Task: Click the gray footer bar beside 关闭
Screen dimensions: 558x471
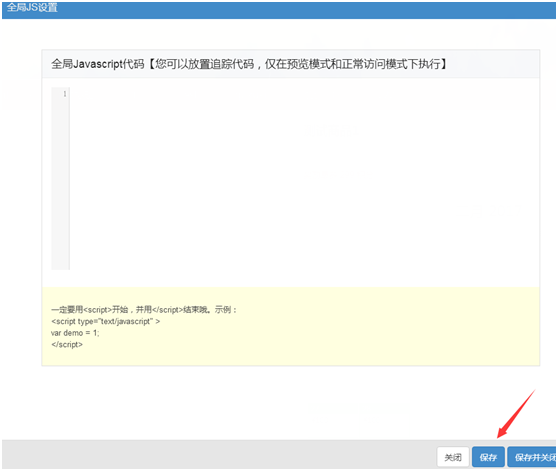Action: (219, 455)
